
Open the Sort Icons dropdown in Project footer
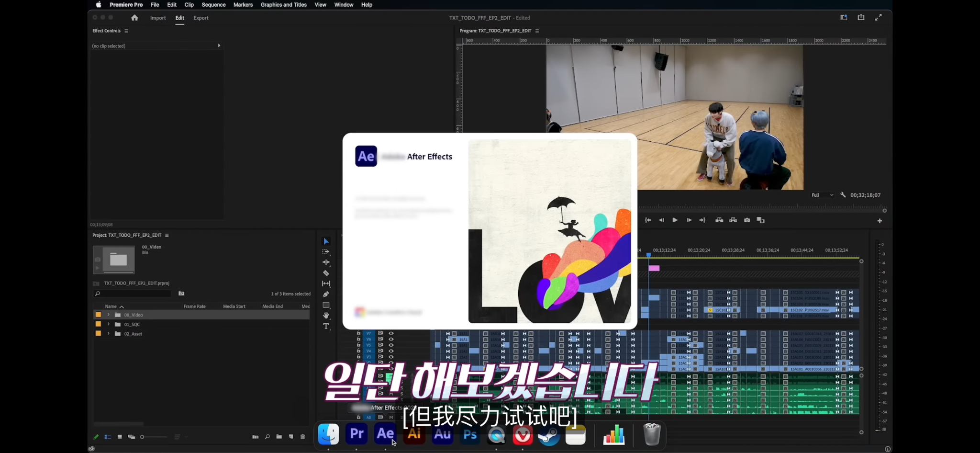[180, 437]
